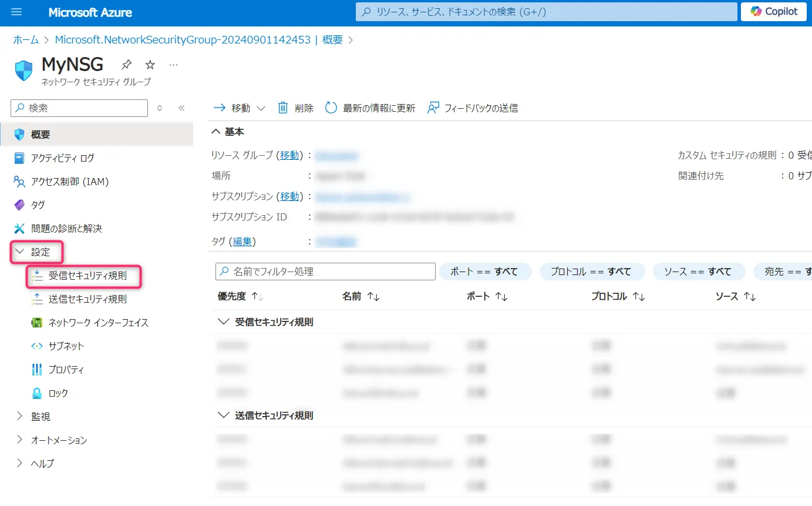812x506 pixels.
Task: Launch Copilot from the top bar
Action: pyautogui.click(x=773, y=12)
